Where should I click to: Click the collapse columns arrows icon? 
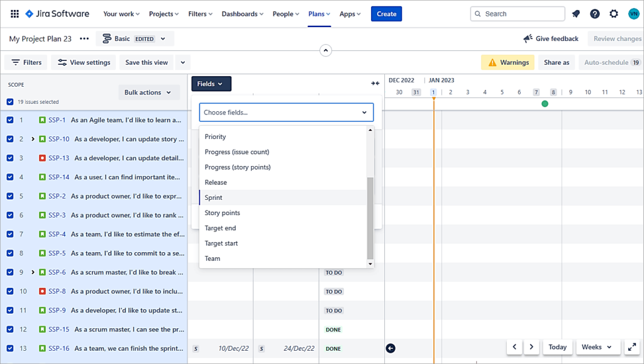[x=375, y=84]
